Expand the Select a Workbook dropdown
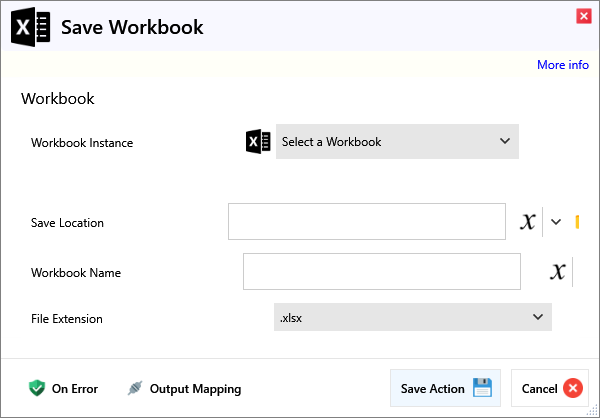The image size is (600, 418). [x=397, y=142]
